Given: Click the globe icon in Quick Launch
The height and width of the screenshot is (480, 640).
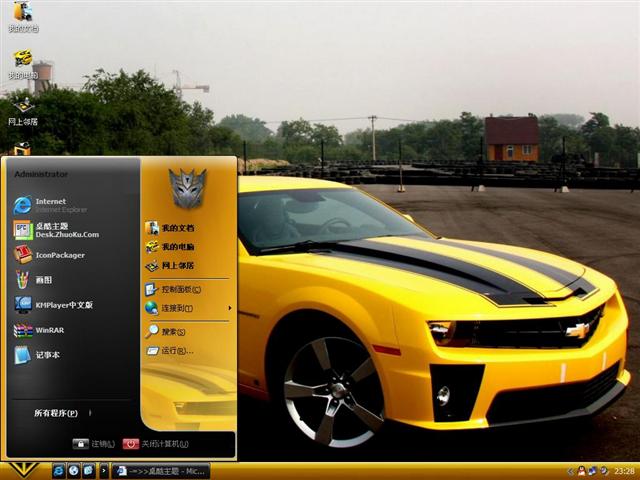Looking at the screenshot, I should [x=73, y=471].
